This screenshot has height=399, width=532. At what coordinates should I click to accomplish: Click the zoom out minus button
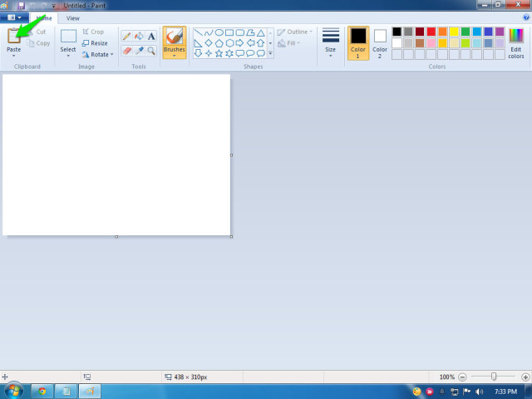(x=462, y=377)
